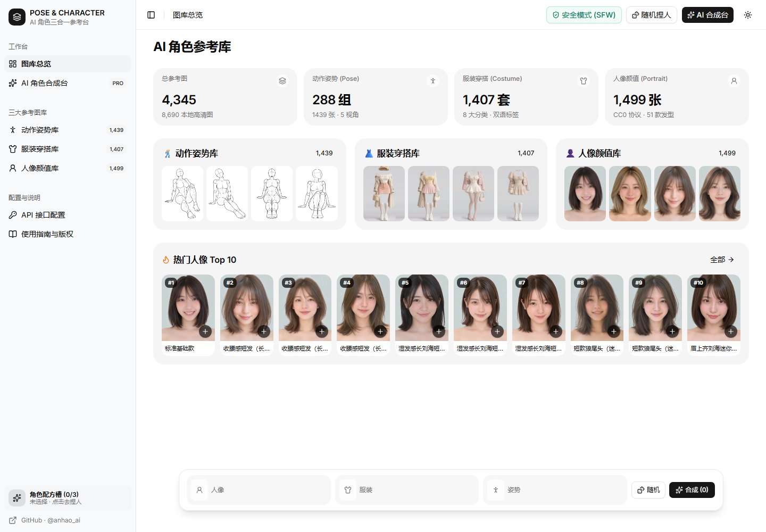Open #10 眉上齐刘海 portrait image
Image resolution: width=766 pixels, height=532 pixels.
714,307
